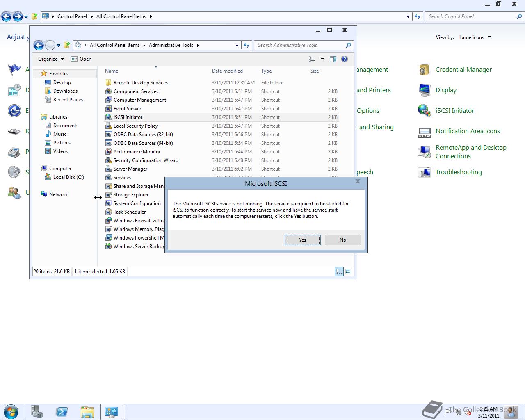
Task: Open Desktop under Favorites
Action: click(62, 82)
